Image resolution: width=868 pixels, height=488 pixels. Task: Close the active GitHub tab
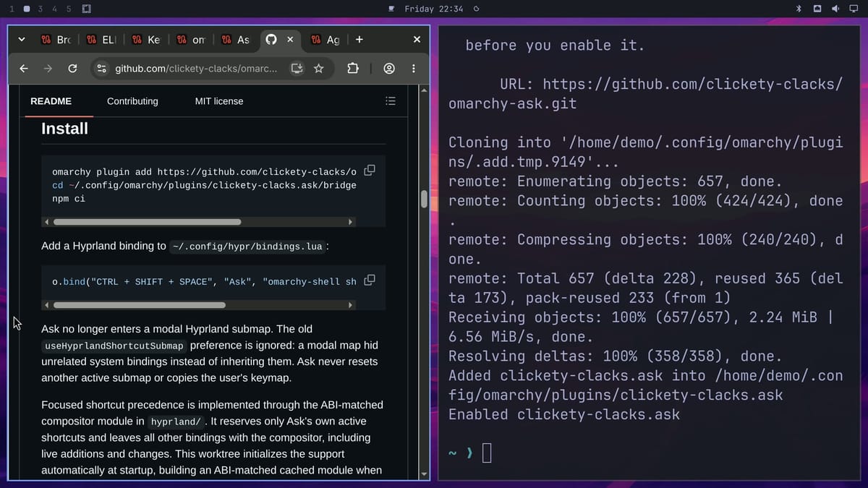[290, 40]
